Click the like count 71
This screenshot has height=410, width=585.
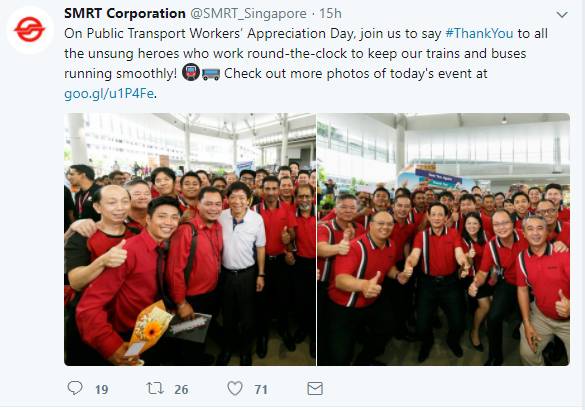[261, 390]
